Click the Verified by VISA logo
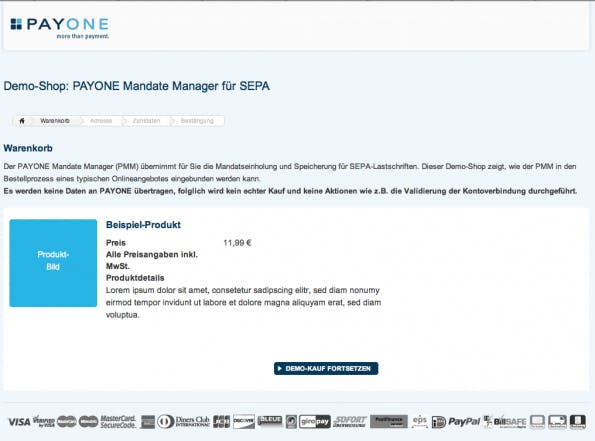The width and height of the screenshot is (595, 441). click(44, 422)
